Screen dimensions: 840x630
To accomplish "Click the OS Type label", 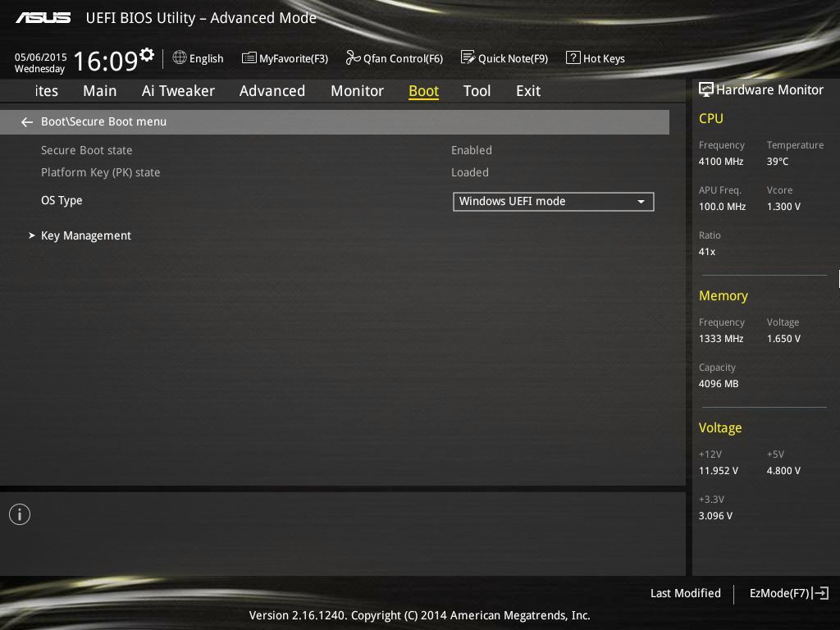I will pos(62,200).
